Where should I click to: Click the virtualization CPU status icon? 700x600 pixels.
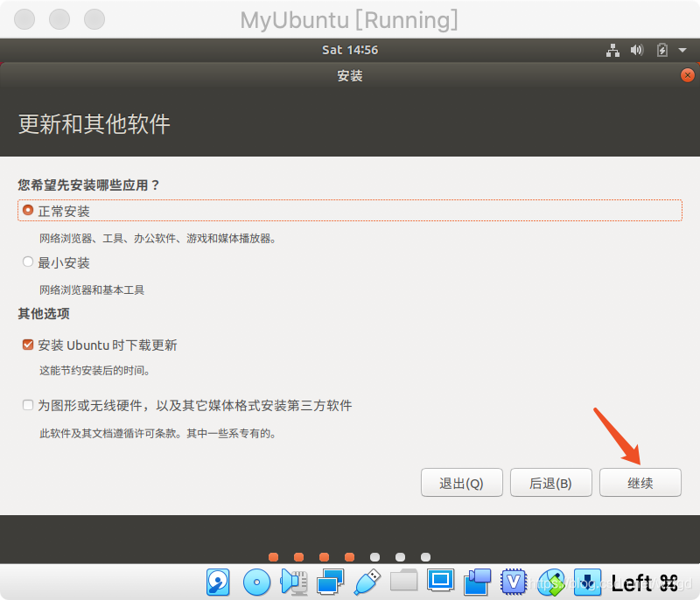coord(514,583)
